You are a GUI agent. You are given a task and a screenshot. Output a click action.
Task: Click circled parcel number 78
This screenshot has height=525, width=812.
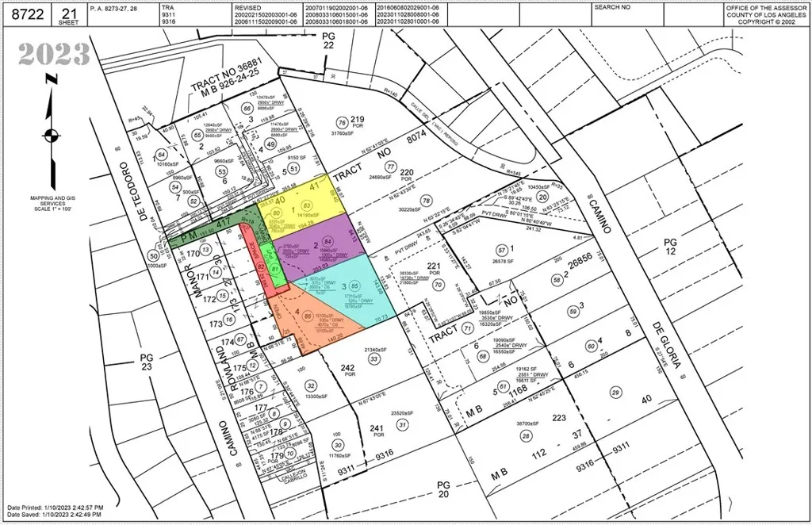click(426, 201)
